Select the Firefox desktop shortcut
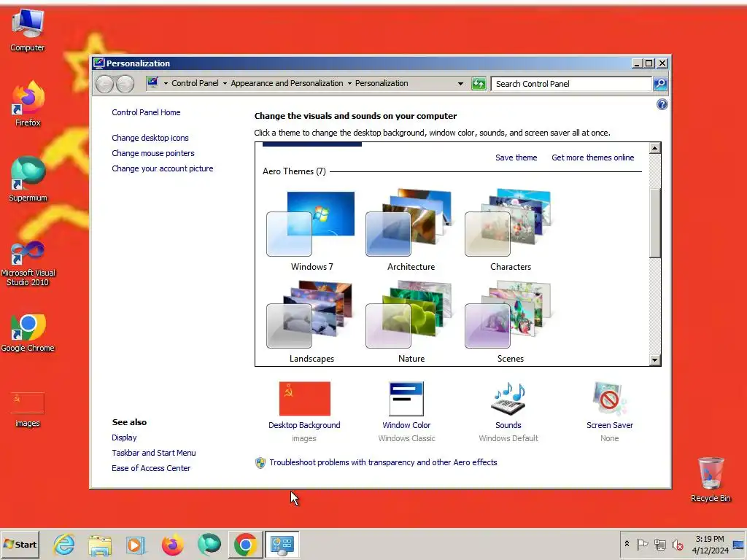 (x=28, y=104)
